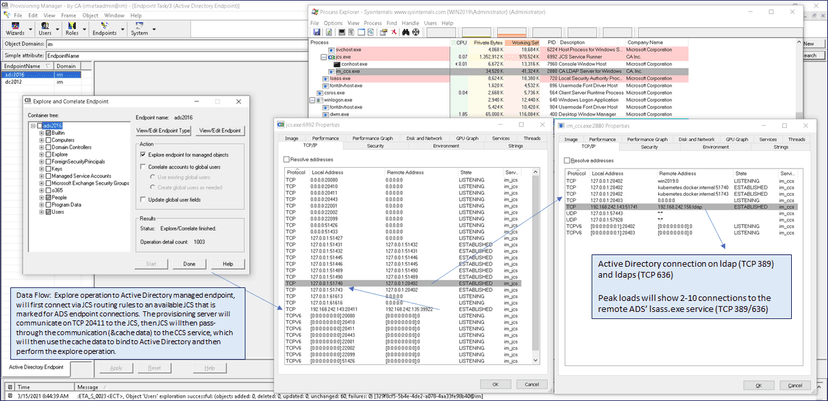The width and height of the screenshot is (828, 401).
Task: Switch to Performance Graph tab in jcs.exe properties
Action: click(372, 138)
